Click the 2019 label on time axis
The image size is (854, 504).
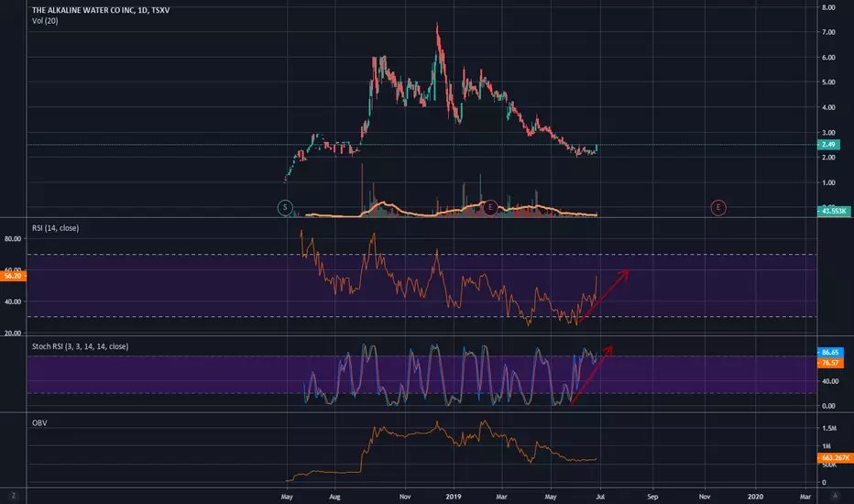coord(454,497)
